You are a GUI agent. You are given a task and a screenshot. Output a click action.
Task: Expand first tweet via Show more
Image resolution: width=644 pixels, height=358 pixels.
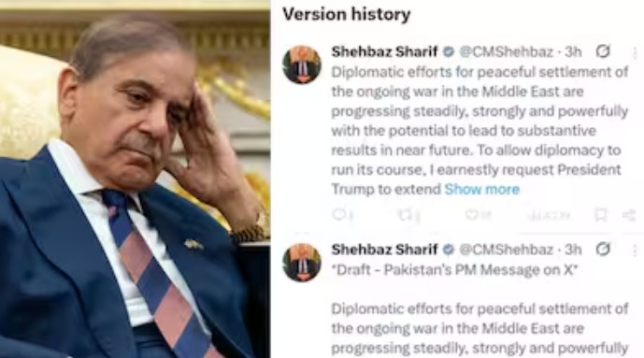[x=481, y=189]
